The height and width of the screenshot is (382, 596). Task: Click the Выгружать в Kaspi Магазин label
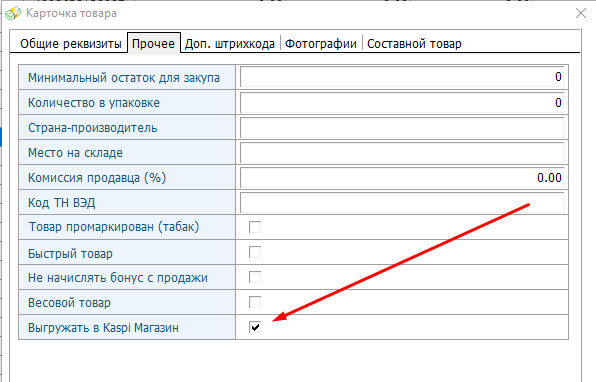pos(103,328)
